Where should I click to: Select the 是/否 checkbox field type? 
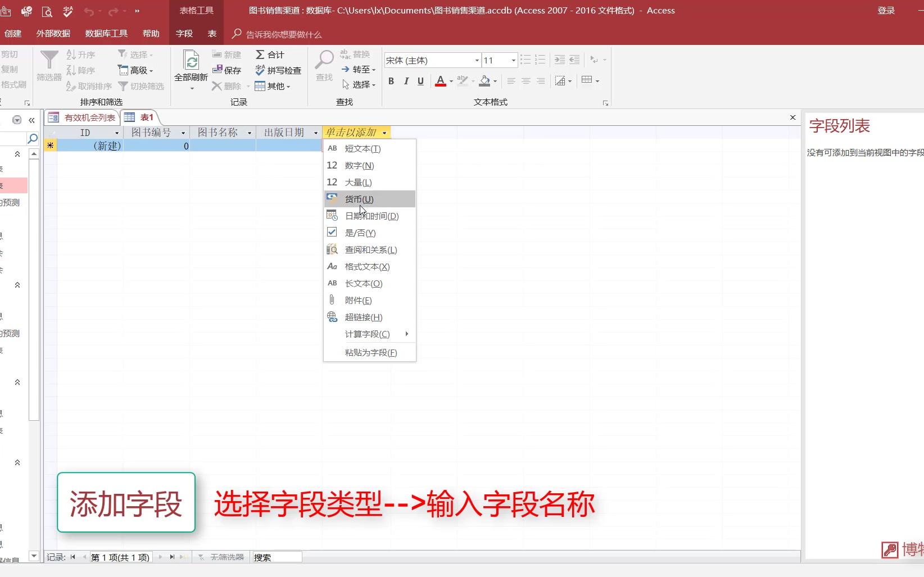click(370, 233)
